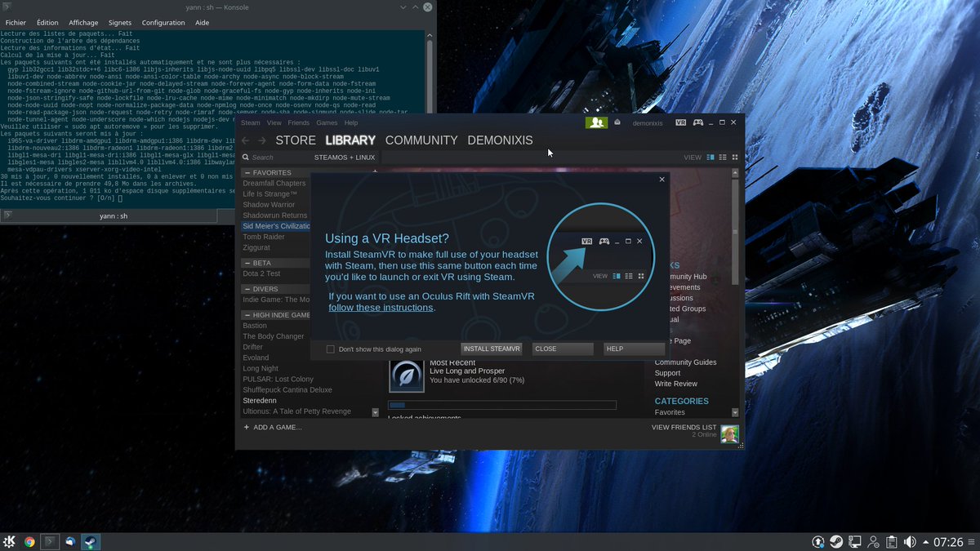Open Konsole's Signets menu

[120, 23]
